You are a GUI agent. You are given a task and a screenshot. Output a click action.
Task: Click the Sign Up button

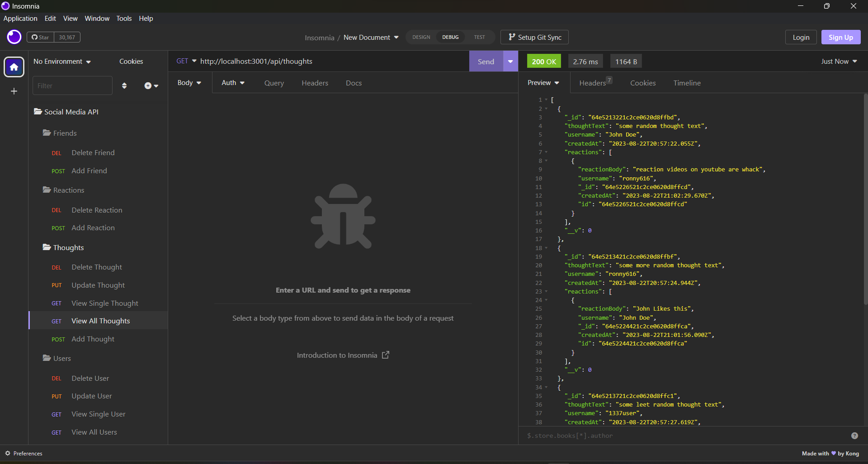(840, 37)
